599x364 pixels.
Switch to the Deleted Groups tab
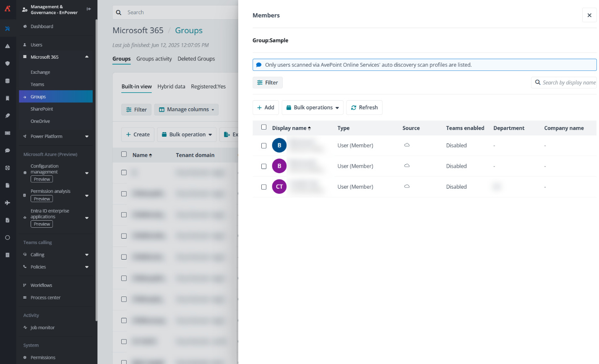tap(196, 59)
